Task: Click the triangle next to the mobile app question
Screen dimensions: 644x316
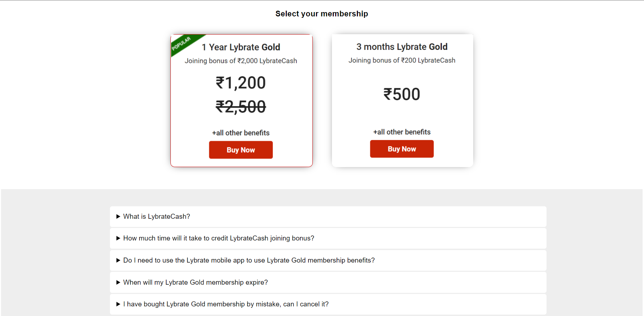Action: point(118,260)
